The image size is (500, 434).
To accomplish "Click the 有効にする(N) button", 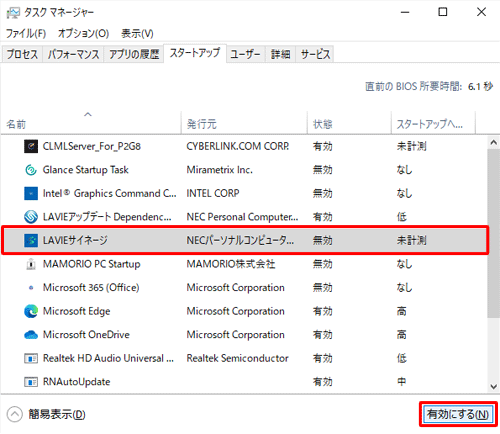I will pos(458,414).
